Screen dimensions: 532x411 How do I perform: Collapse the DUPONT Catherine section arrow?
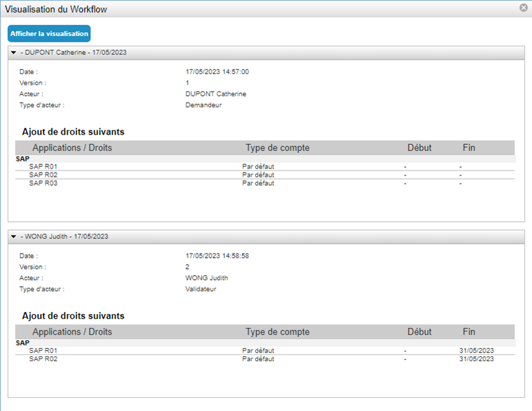click(14, 53)
